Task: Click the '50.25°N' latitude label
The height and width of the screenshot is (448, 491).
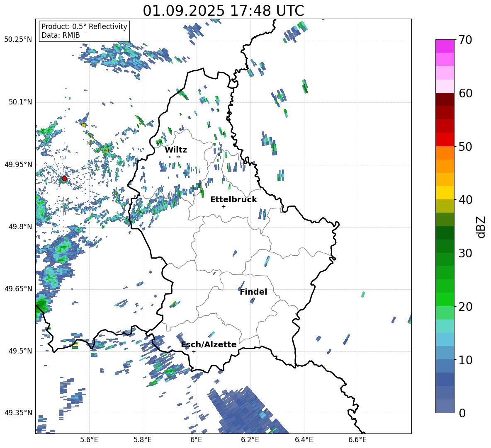Action: tap(18, 40)
